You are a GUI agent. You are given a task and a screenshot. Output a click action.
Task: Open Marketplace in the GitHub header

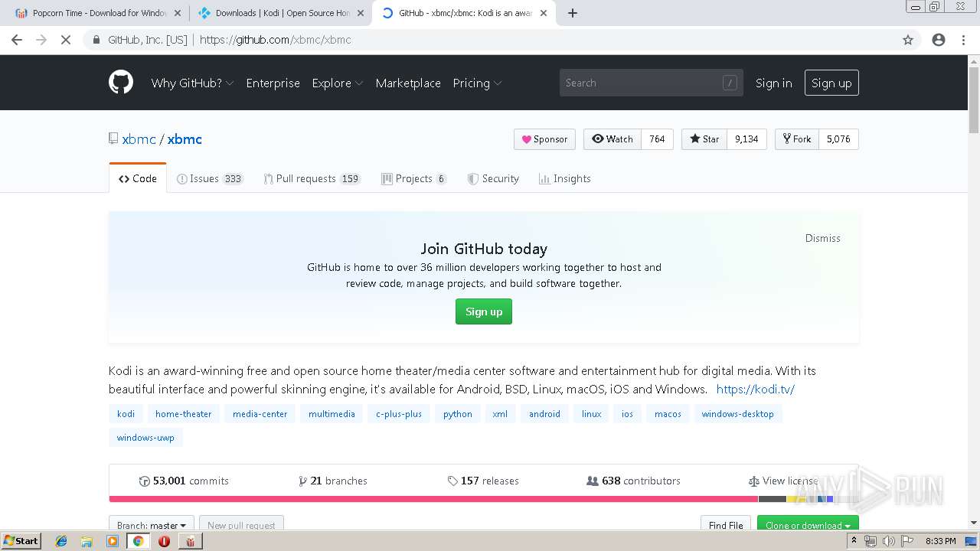(408, 83)
